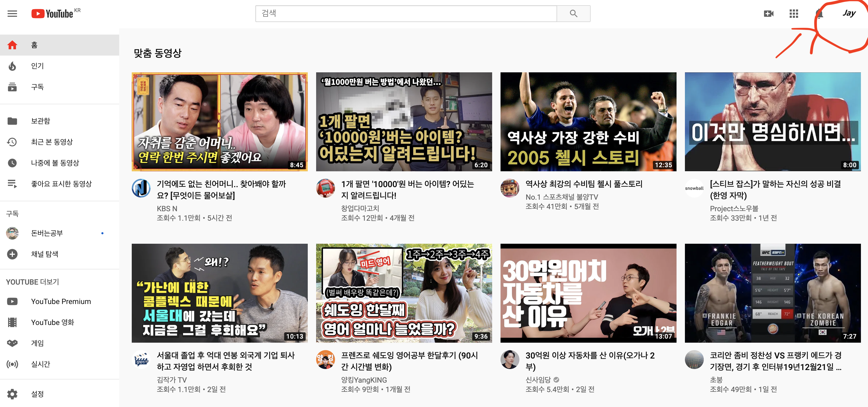
Task: Click the YouTube 영화 film icon
Action: (13, 322)
